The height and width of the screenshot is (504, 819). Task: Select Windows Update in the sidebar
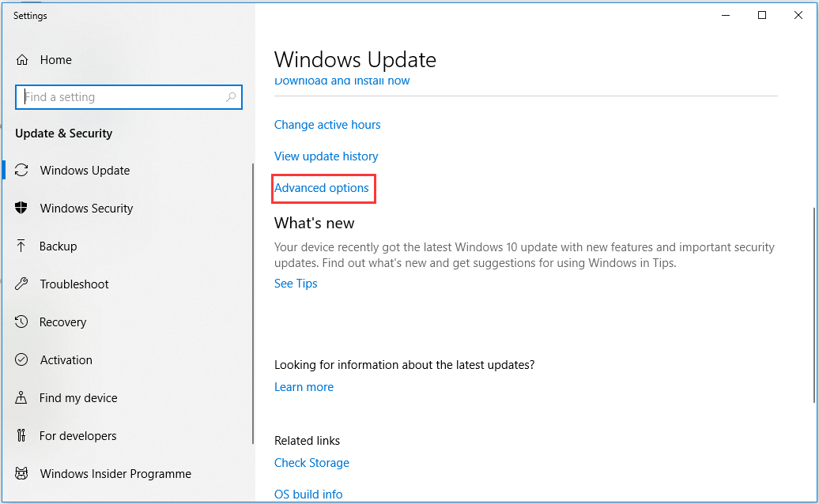[85, 171]
